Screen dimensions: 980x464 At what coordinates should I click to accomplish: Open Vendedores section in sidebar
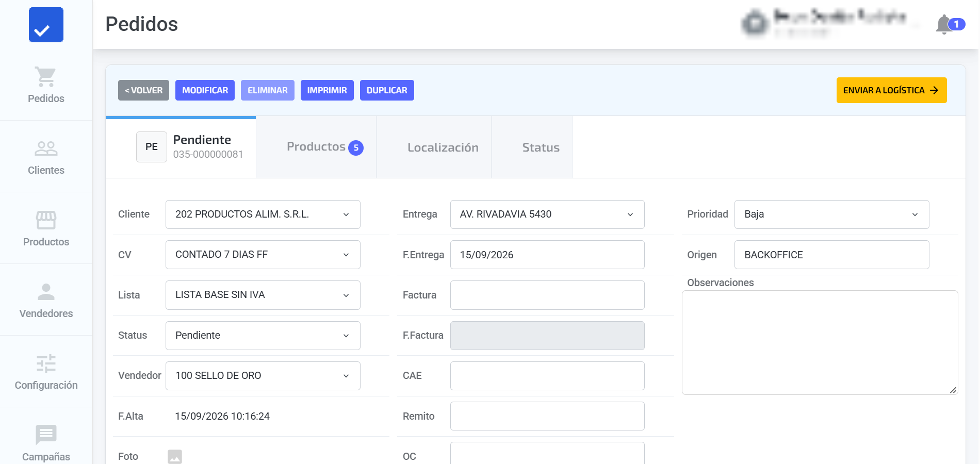(46, 300)
